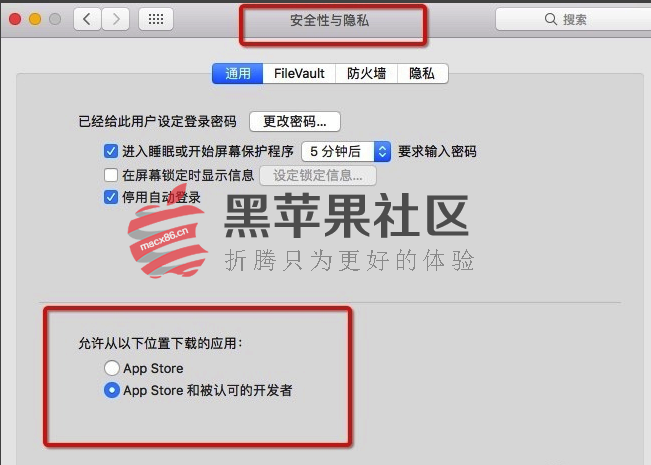The image size is (651, 465).
Task: Select the 通用 general tab
Action: [x=237, y=73]
